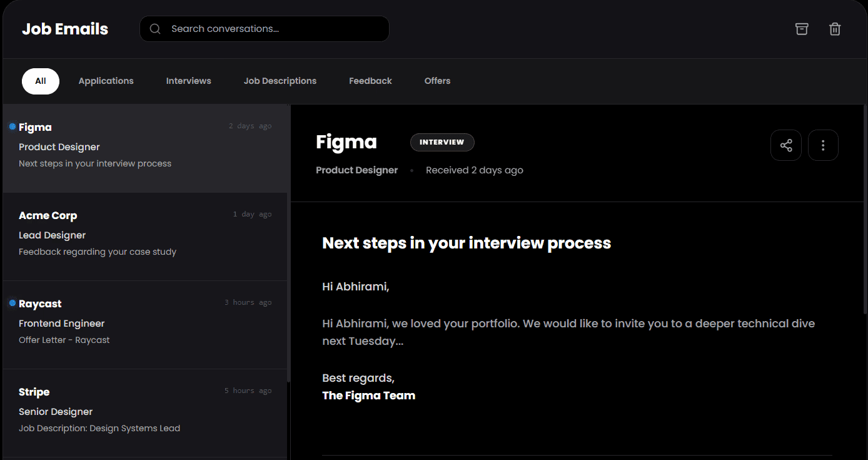Click the share icon button
Image resolution: width=868 pixels, height=460 pixels.
coord(786,145)
